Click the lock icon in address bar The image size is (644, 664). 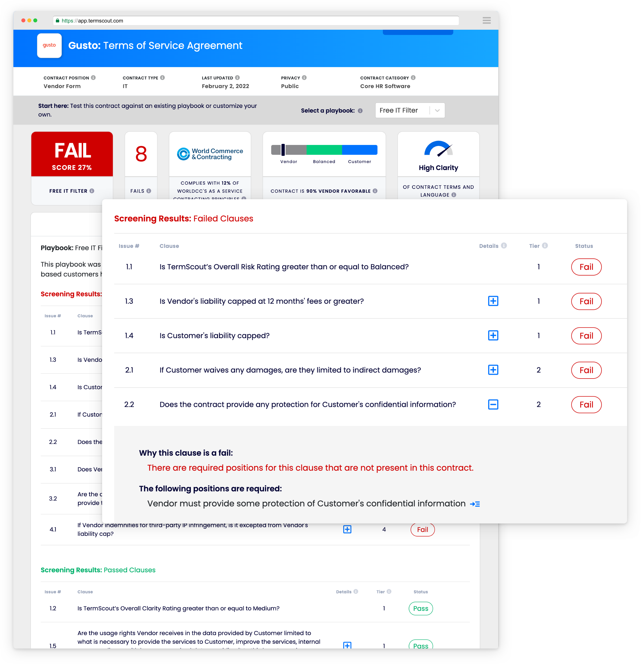click(x=57, y=21)
